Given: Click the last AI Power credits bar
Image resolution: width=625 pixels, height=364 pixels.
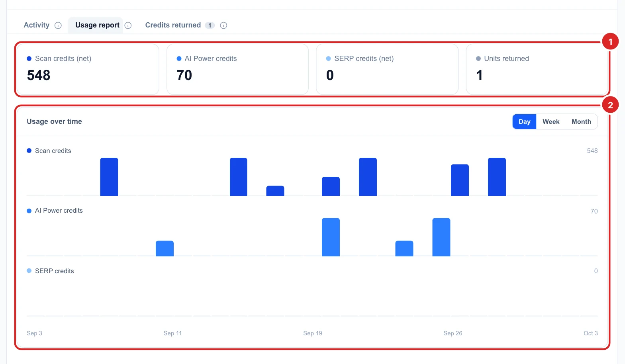Looking at the screenshot, I should (x=441, y=237).
